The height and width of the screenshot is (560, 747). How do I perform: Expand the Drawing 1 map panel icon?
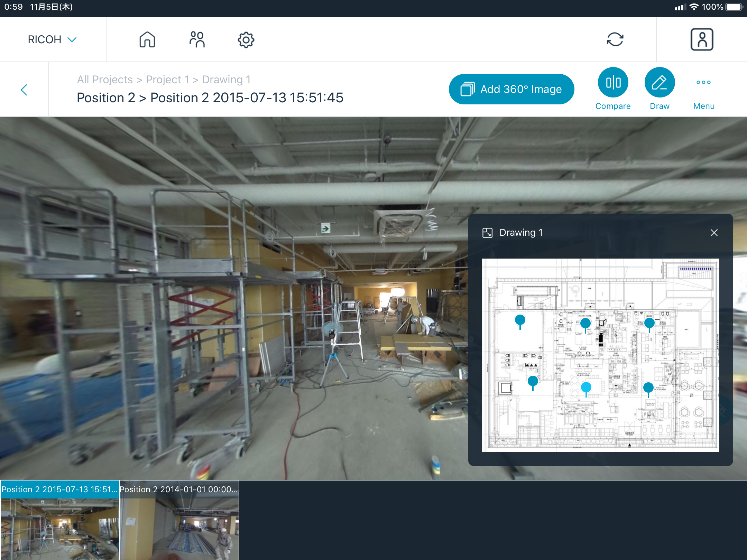tap(487, 233)
